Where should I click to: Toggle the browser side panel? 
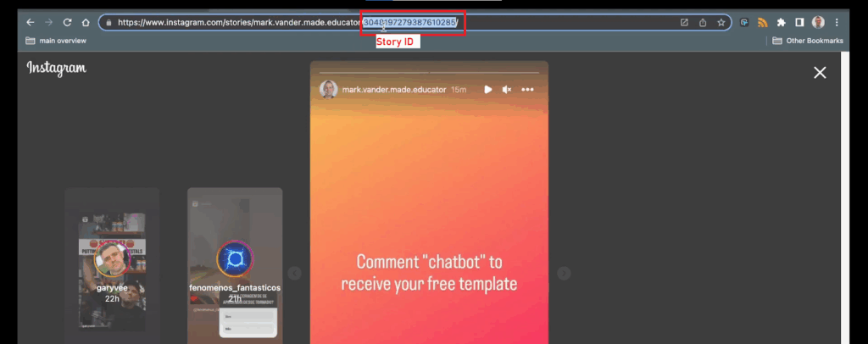[799, 22]
